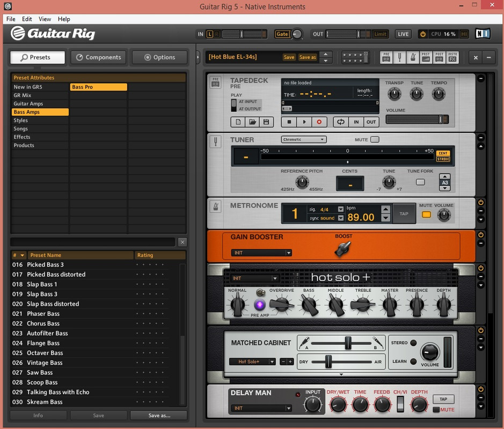Expand Matched Cabinet bottom arrow
The width and height of the screenshot is (504, 429).
click(341, 374)
